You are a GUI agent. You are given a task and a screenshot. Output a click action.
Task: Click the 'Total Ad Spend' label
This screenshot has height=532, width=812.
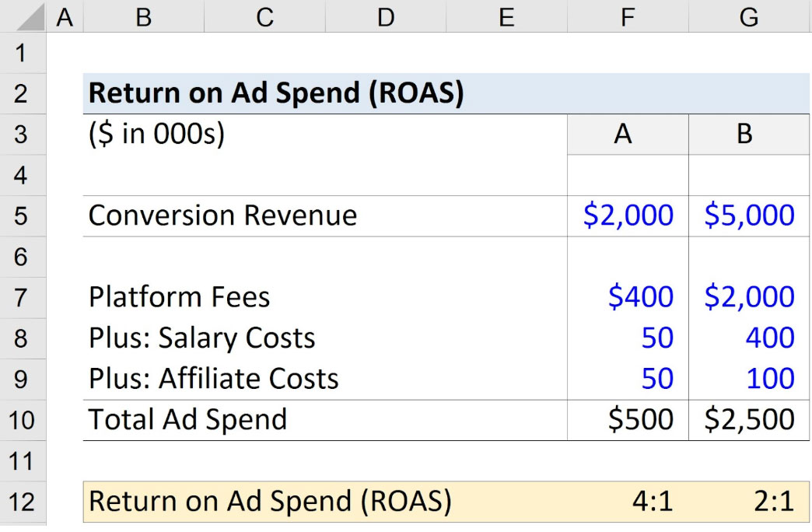[x=187, y=420]
